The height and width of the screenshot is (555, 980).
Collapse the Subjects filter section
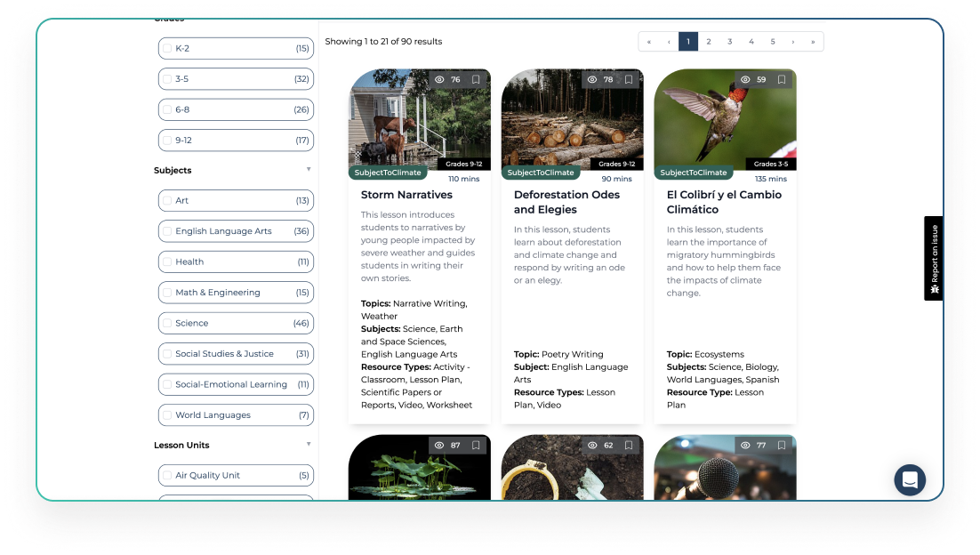[x=309, y=169]
